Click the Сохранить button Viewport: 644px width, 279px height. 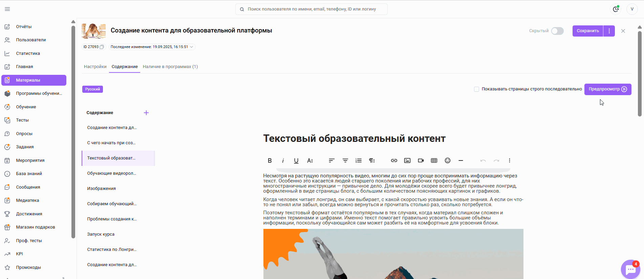pyautogui.click(x=588, y=31)
